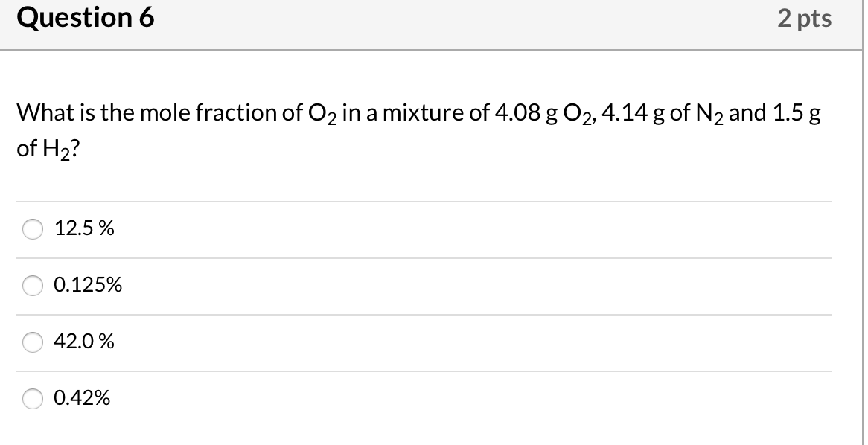Select the 12.5 % answer radio button
The width and height of the screenshot is (868, 445).
[32, 229]
